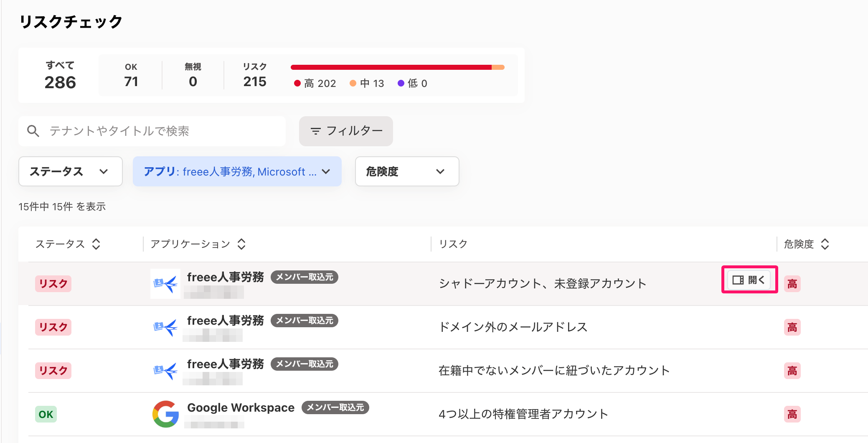This screenshot has width=868, height=443.
Task: Click リスク badge in シャドーアカウント row
Action: [x=53, y=284]
